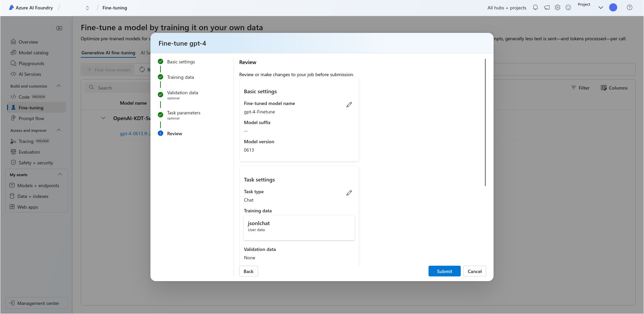Collapse the Build and customize section

59,86
